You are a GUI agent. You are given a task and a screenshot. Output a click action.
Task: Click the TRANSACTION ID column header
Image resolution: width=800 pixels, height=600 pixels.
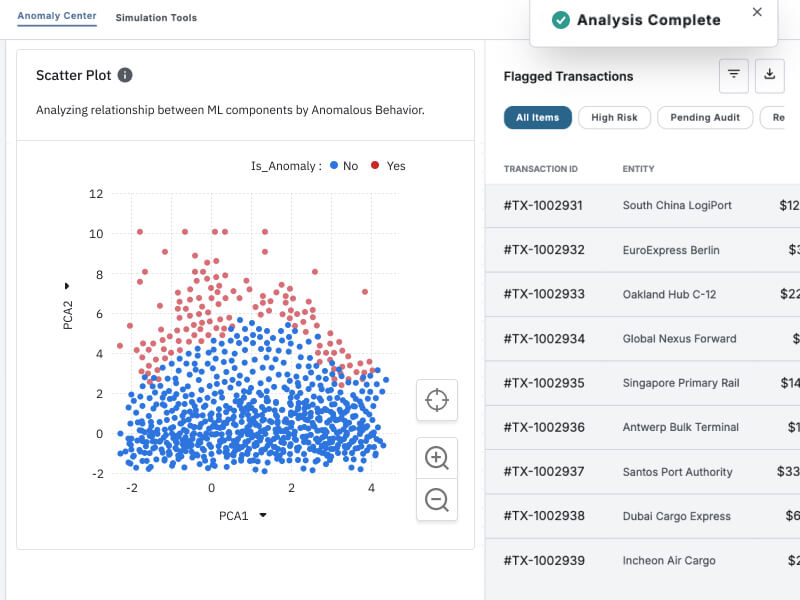(541, 169)
